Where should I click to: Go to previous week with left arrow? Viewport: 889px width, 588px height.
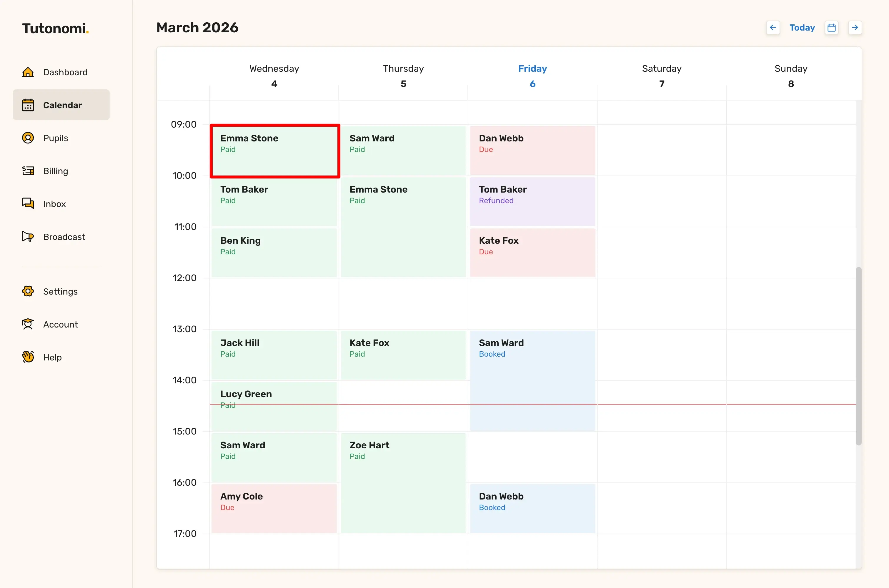coord(773,27)
